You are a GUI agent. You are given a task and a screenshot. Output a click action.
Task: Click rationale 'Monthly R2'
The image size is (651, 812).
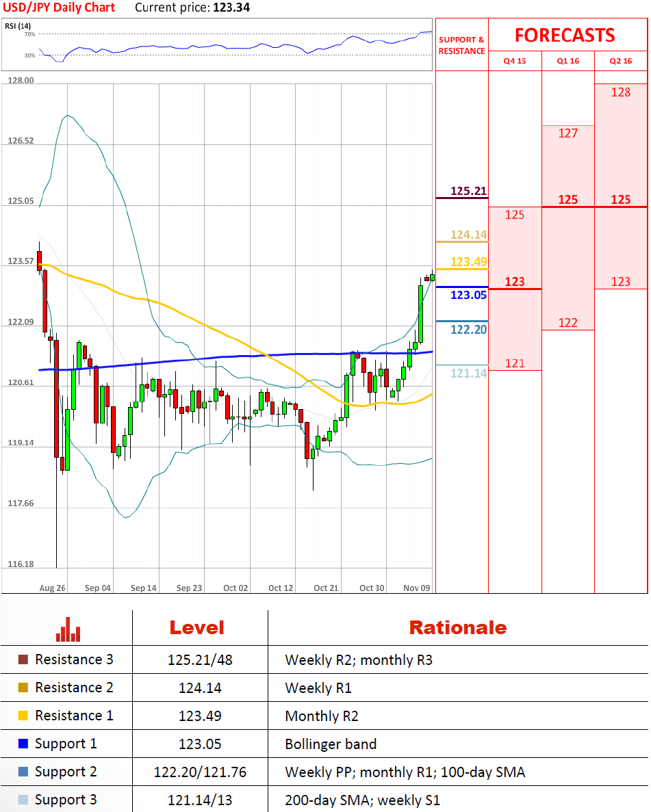tap(322, 716)
